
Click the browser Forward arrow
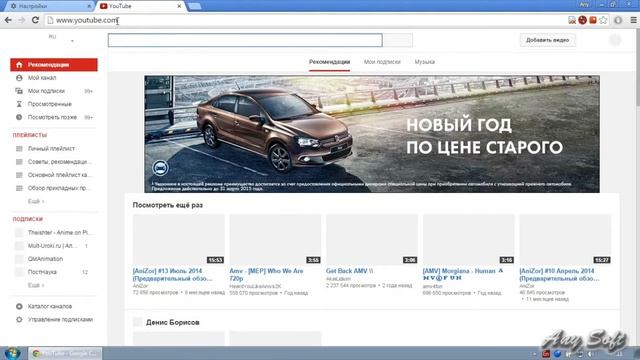point(22,20)
